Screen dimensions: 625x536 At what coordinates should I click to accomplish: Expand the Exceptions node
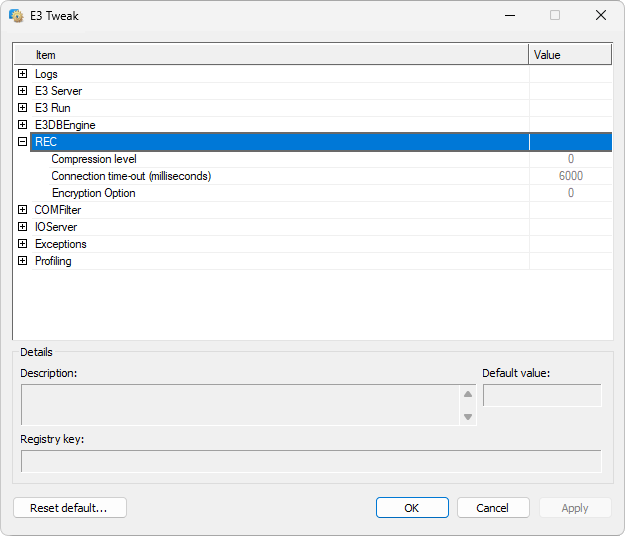(22, 244)
